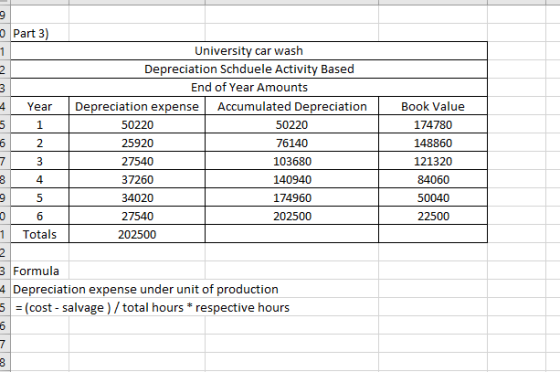Select book value 174780

pos(433,125)
